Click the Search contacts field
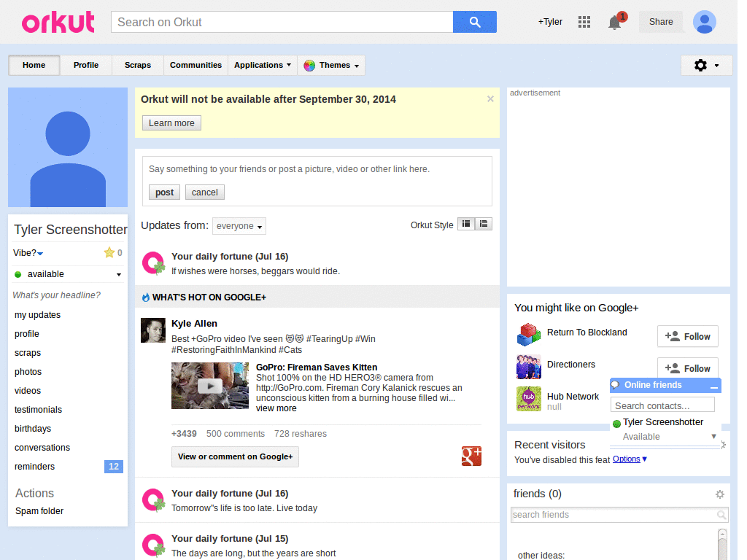Screen dimensions: 747x560 tap(662, 405)
